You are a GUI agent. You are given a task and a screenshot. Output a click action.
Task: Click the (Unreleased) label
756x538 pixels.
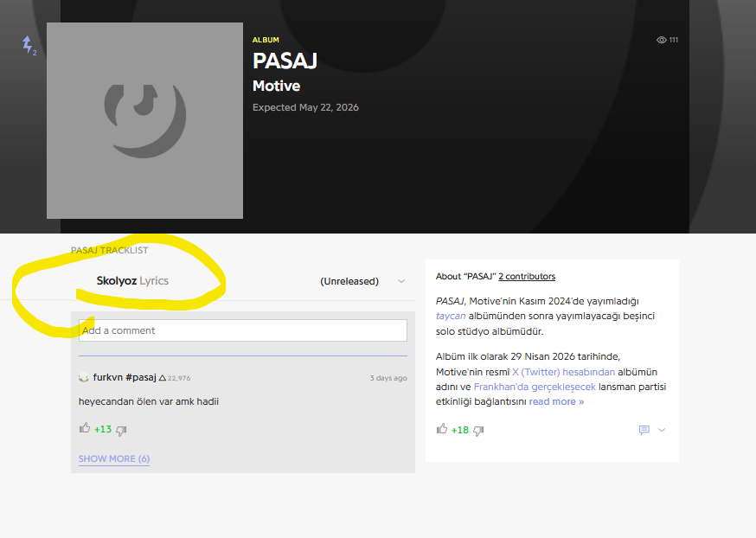(349, 281)
